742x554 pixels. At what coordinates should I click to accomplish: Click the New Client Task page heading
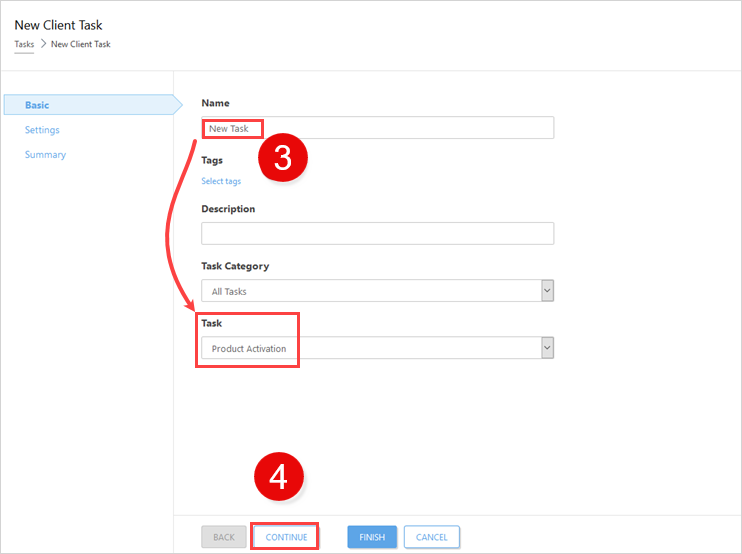[58, 25]
